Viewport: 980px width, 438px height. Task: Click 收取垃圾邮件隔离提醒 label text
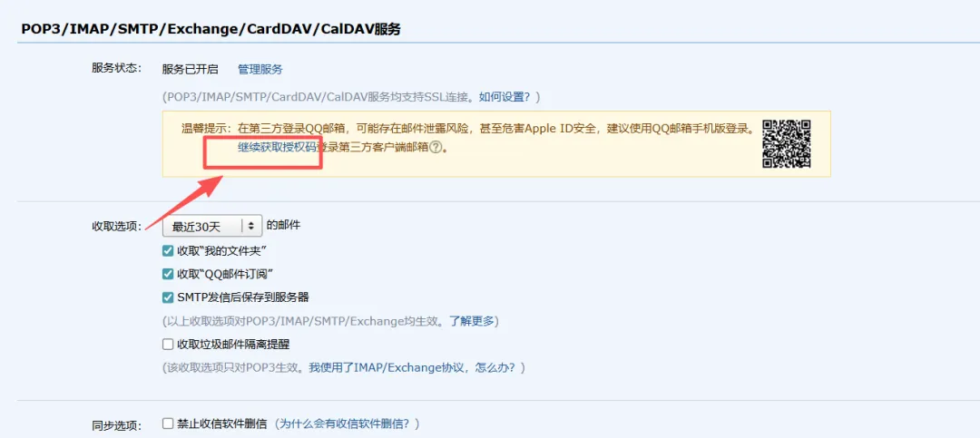[233, 345]
